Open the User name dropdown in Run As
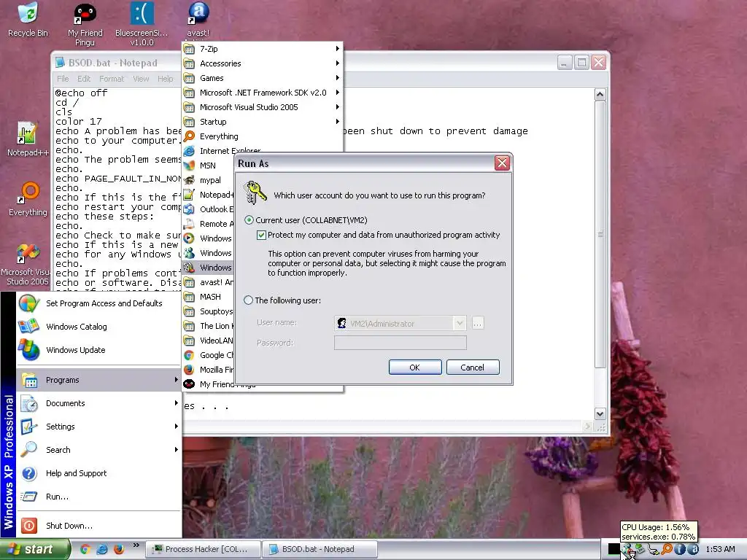This screenshot has width=747, height=560. coord(460,323)
